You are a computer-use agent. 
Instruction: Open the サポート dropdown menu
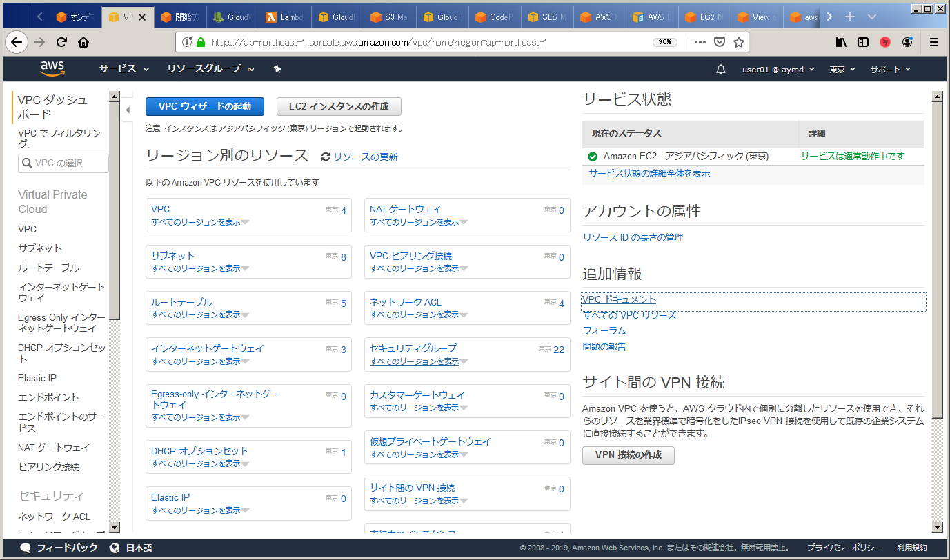[890, 69]
